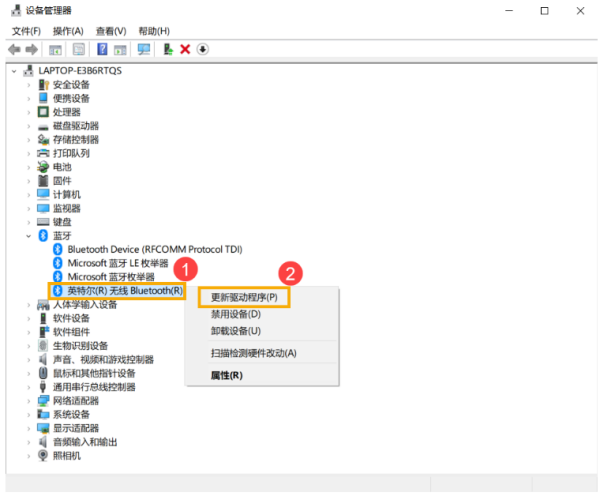The height and width of the screenshot is (496, 600).
Task: Click the blue Help question-mark toolbar icon
Action: tap(102, 49)
